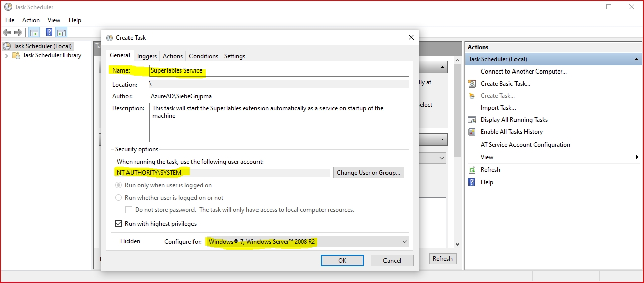Select Run whether user is logged on or not
The height and width of the screenshot is (283, 644).
119,198
